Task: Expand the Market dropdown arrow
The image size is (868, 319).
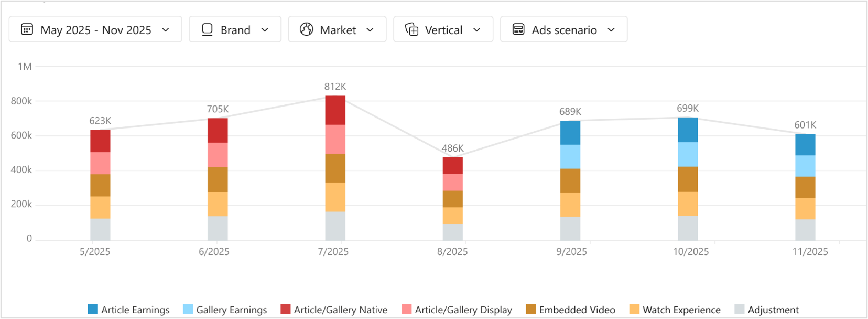Action: 370,30
